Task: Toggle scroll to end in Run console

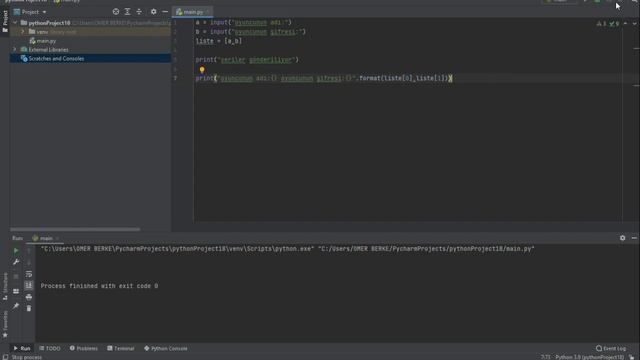Action: coord(29,285)
